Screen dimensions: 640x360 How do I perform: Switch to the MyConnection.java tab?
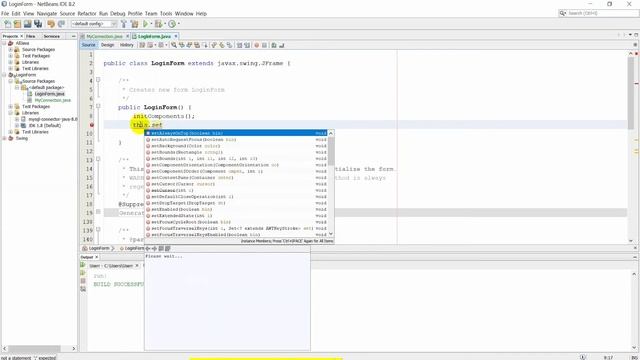[x=104, y=36]
